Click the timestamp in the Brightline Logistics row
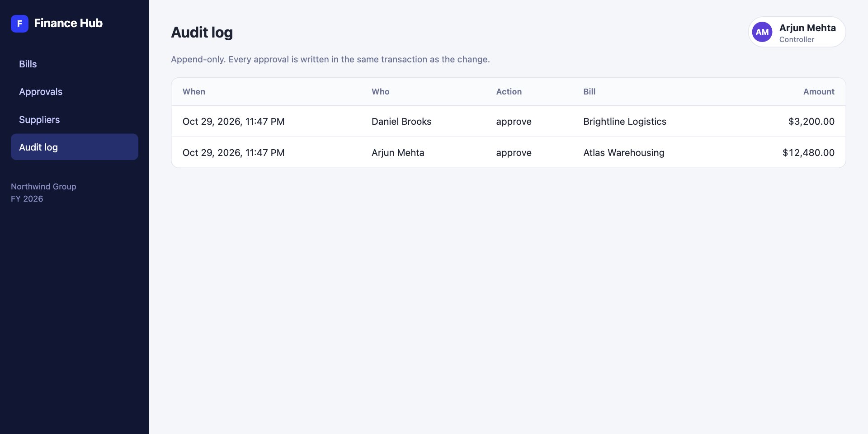The image size is (868, 434). 233,122
